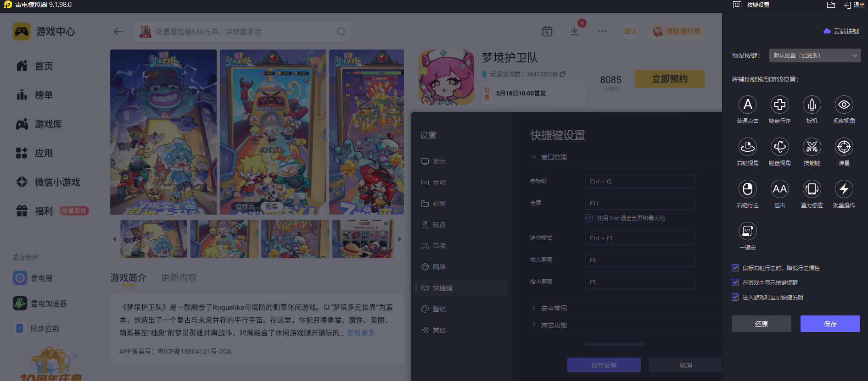Viewport: 868px width, 381px height.
Task: Select the 右键视角 right-click view icon
Action: 748,147
